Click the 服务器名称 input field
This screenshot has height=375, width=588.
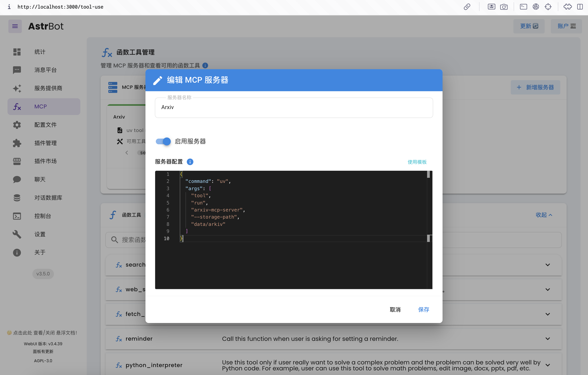point(294,107)
